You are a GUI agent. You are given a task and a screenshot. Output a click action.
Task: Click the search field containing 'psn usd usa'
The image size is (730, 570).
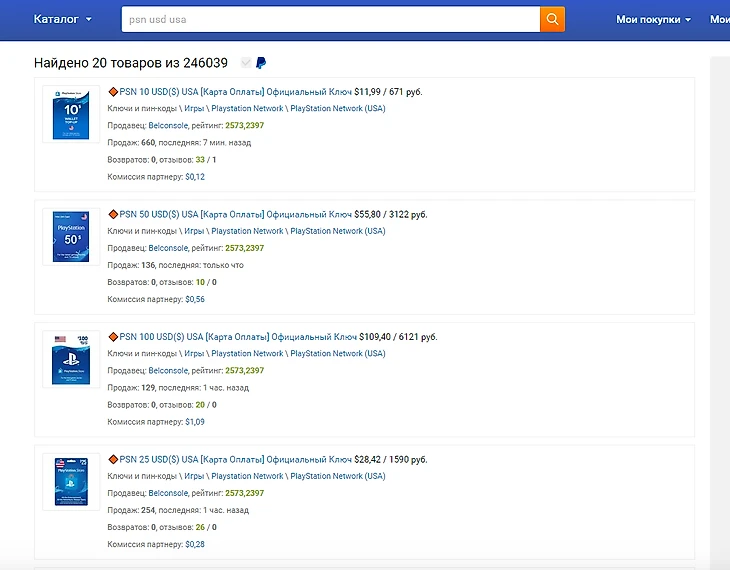coord(330,19)
